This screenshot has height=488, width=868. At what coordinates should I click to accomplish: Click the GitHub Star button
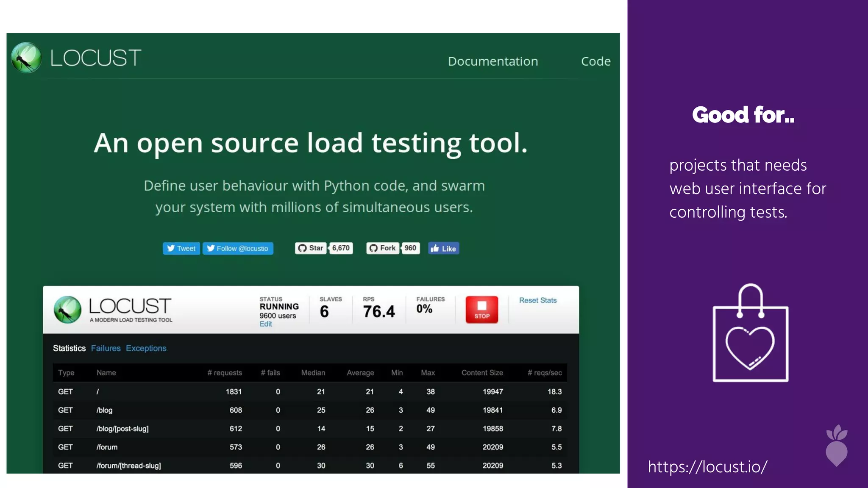[x=311, y=248]
